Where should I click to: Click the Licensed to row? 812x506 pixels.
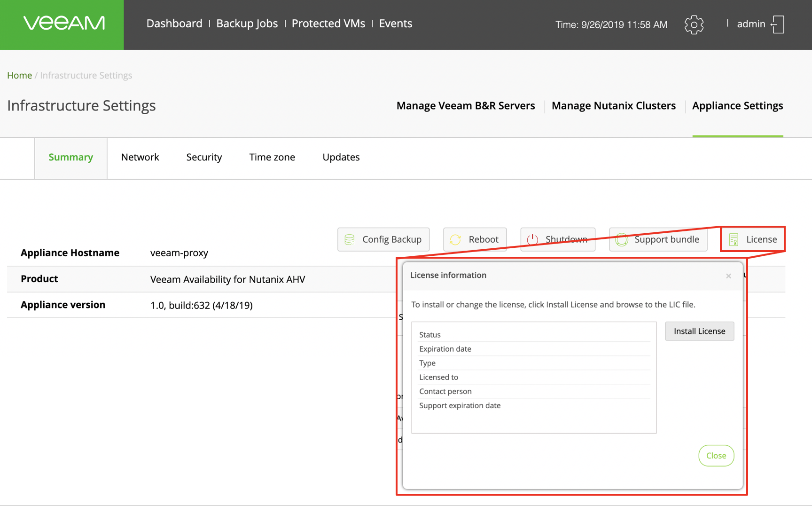(x=534, y=377)
